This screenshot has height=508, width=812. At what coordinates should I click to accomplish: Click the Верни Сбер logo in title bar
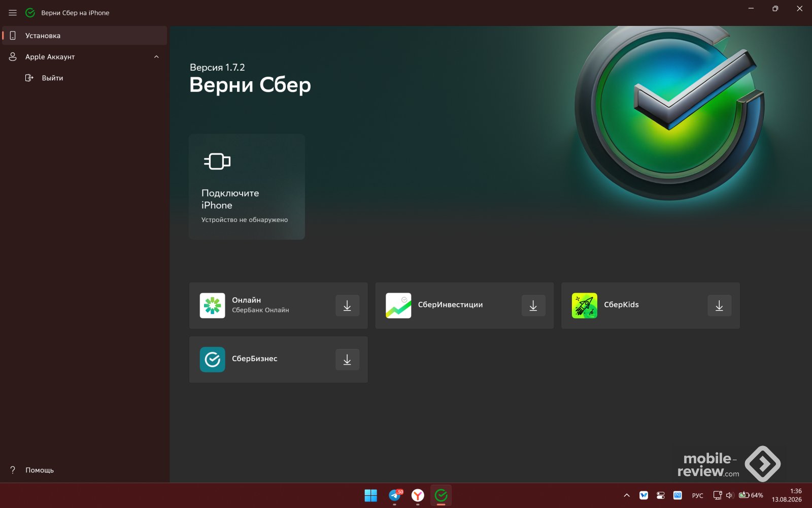[x=30, y=13]
